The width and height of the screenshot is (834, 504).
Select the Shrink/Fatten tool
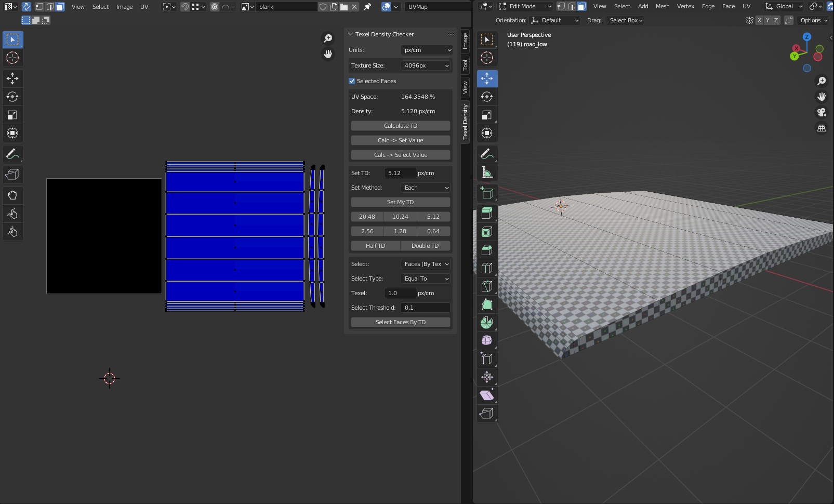(487, 377)
